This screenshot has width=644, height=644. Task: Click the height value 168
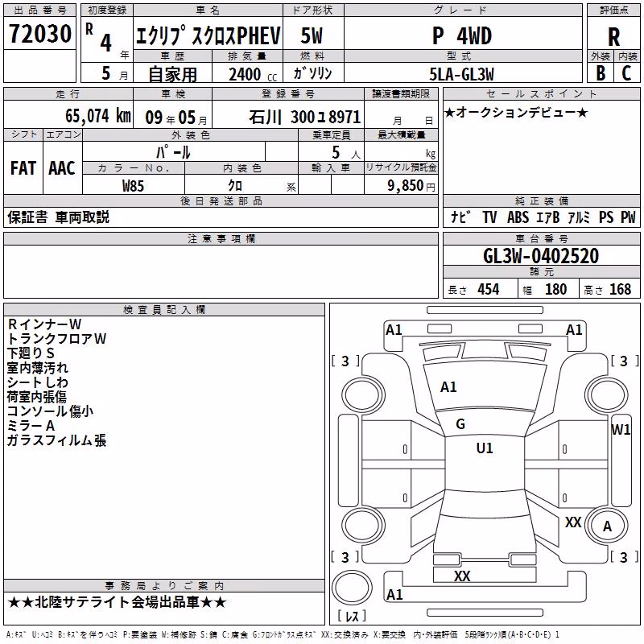coord(620,289)
